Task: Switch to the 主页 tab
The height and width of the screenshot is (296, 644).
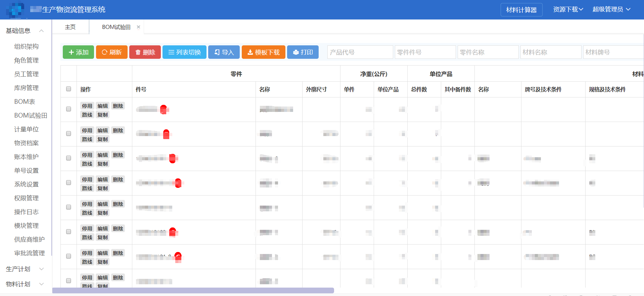Action: (x=70, y=27)
